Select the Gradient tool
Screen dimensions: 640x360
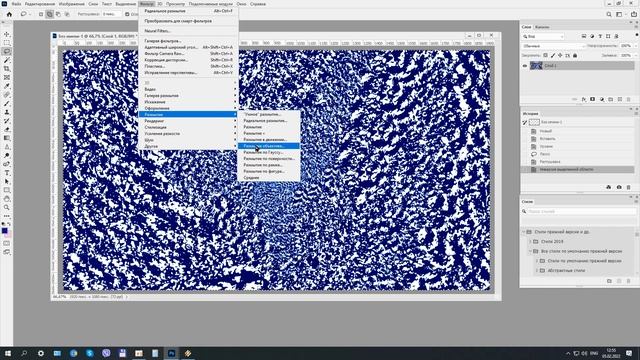[7, 138]
